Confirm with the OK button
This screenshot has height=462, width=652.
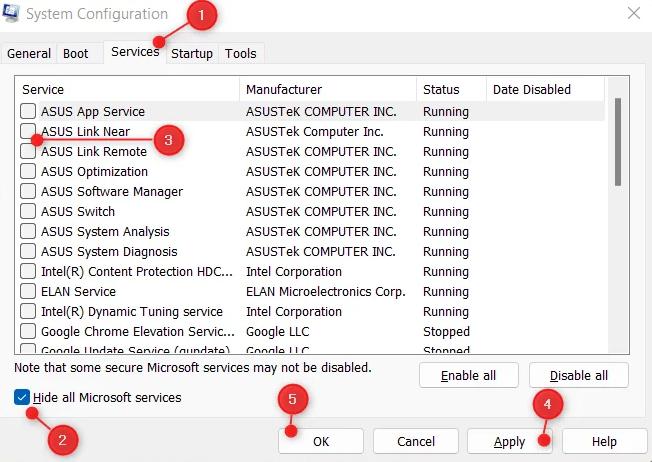coord(321,441)
